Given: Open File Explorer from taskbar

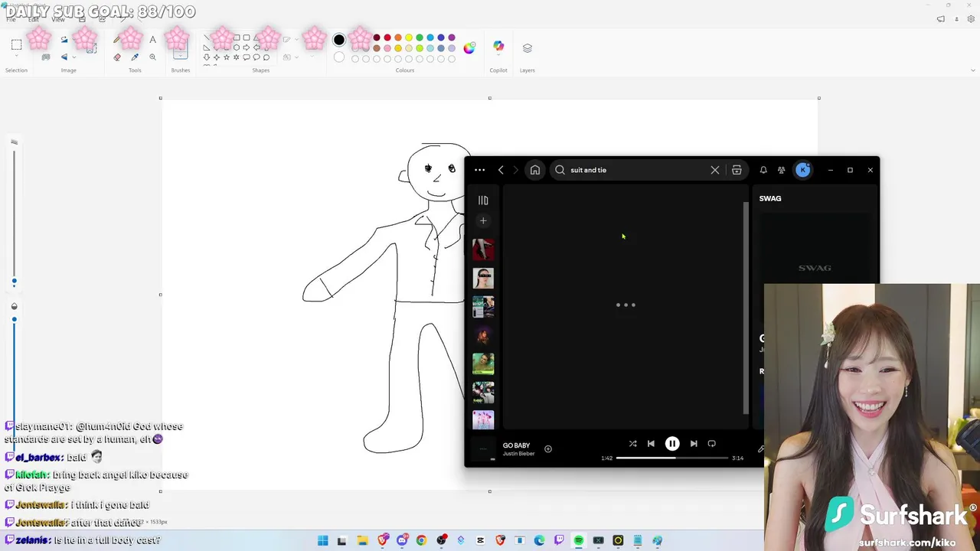Looking at the screenshot, I should [x=362, y=540].
